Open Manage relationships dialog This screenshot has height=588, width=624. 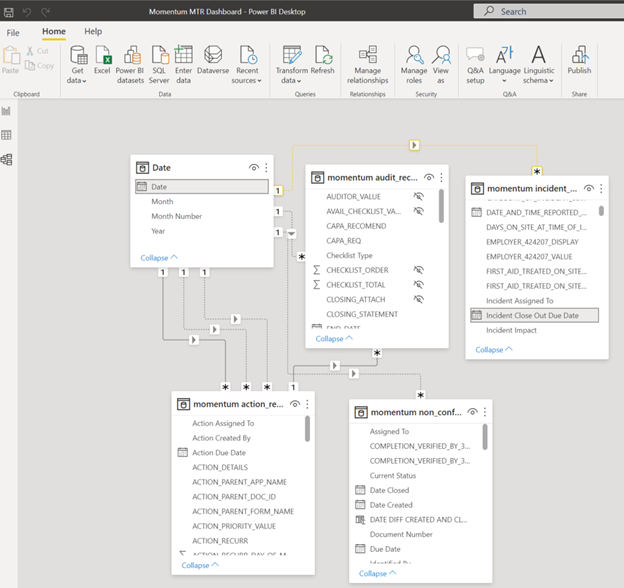pyautogui.click(x=368, y=64)
